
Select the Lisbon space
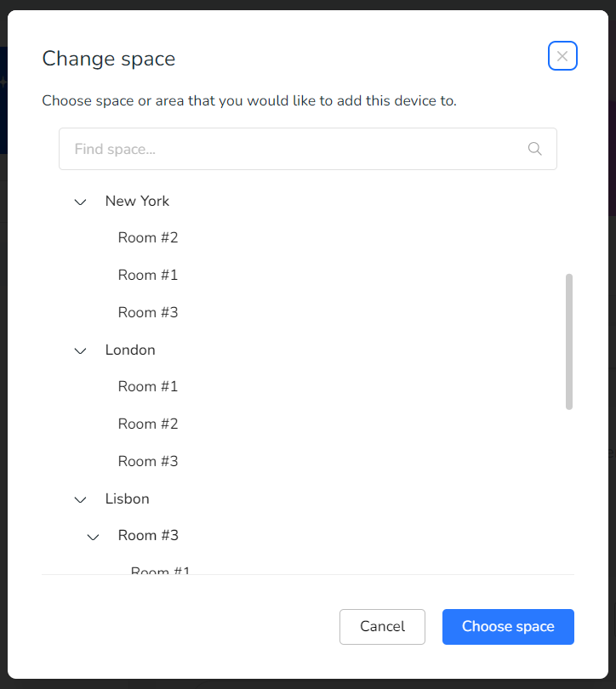128,498
